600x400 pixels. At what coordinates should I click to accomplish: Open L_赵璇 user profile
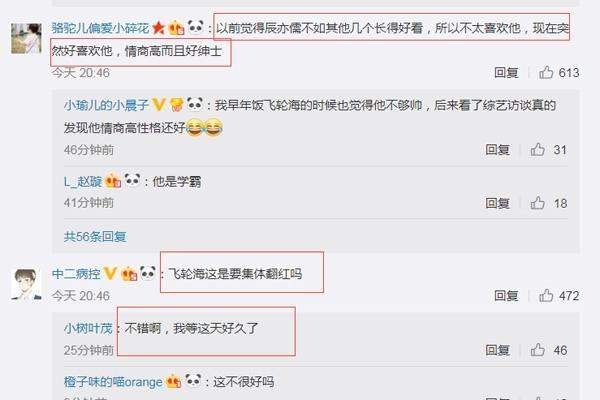click(83, 181)
